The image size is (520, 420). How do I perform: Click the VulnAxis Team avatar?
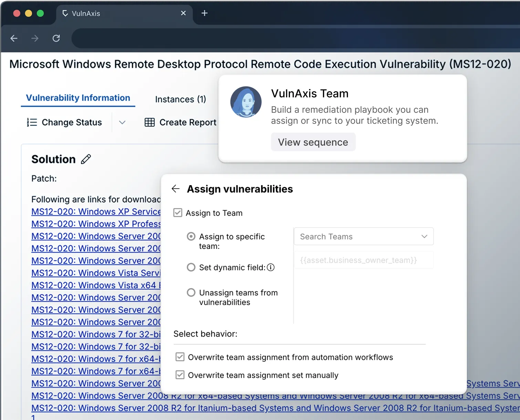(x=246, y=102)
